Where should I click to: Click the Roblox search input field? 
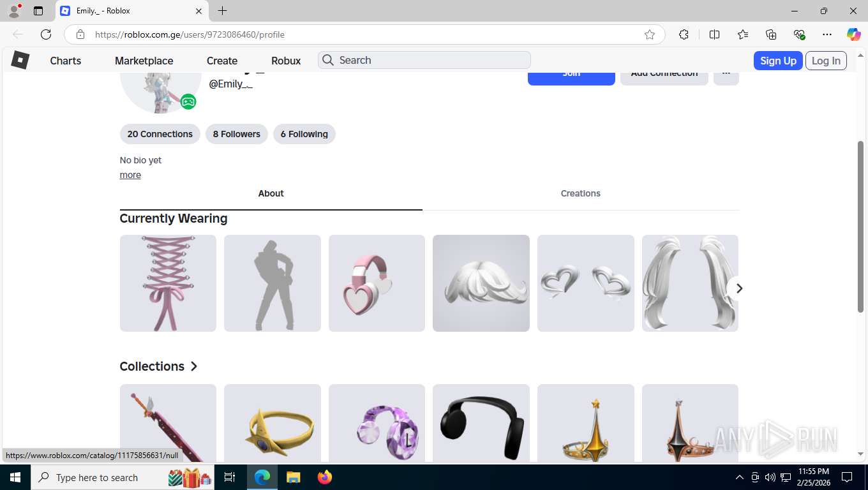424,60
